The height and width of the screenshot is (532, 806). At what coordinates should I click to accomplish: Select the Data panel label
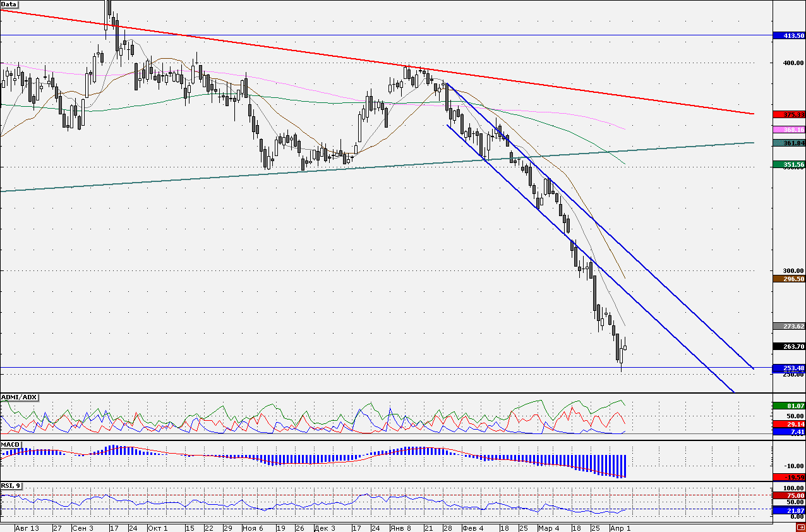pyautogui.click(x=9, y=4)
